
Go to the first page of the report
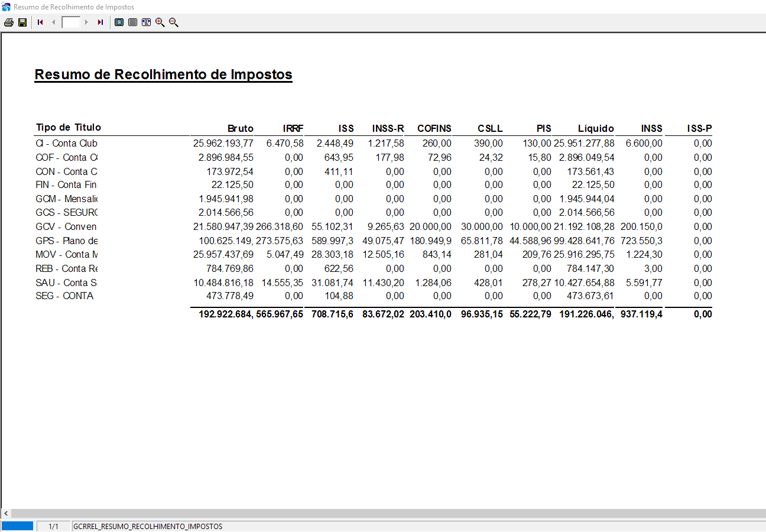pyautogui.click(x=40, y=22)
